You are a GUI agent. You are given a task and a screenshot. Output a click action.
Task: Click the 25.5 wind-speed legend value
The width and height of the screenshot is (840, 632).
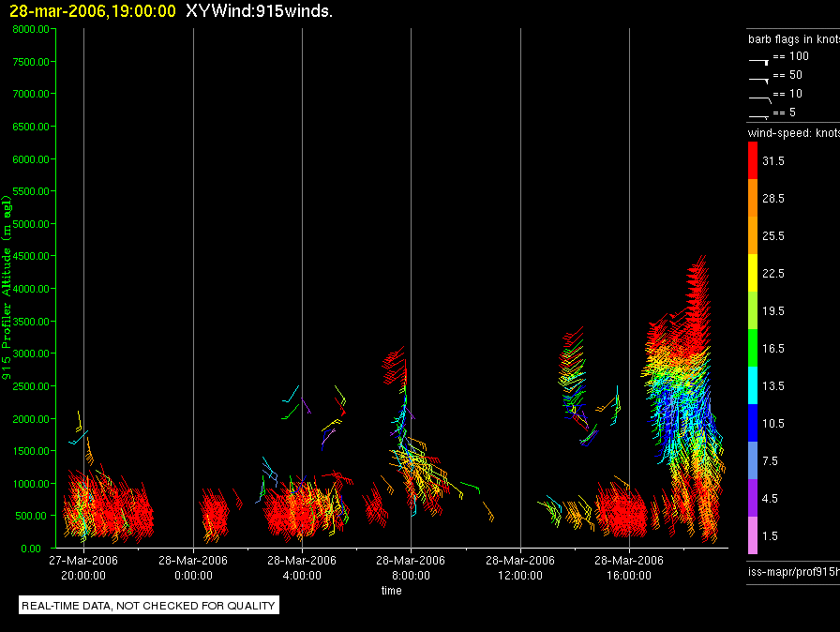coord(773,236)
